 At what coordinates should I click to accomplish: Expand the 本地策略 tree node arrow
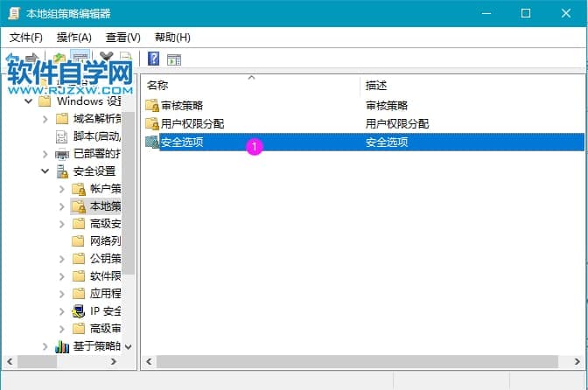[61, 206]
